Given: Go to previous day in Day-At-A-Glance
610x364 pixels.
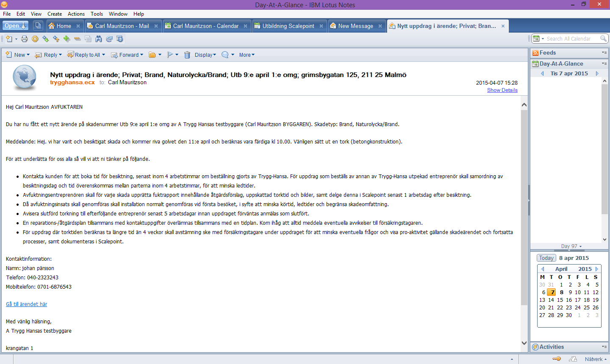Looking at the screenshot, I should [542, 74].
